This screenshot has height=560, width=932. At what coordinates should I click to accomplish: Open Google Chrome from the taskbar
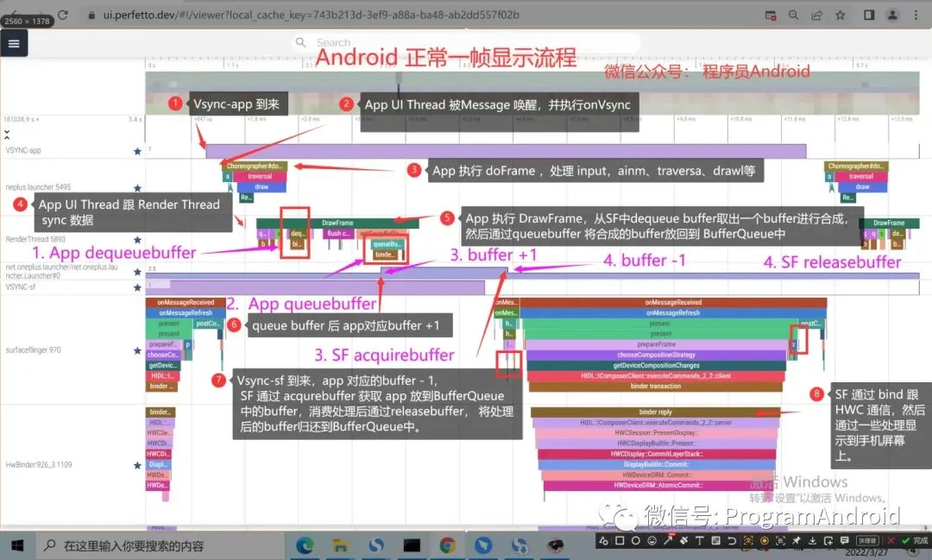point(448,545)
